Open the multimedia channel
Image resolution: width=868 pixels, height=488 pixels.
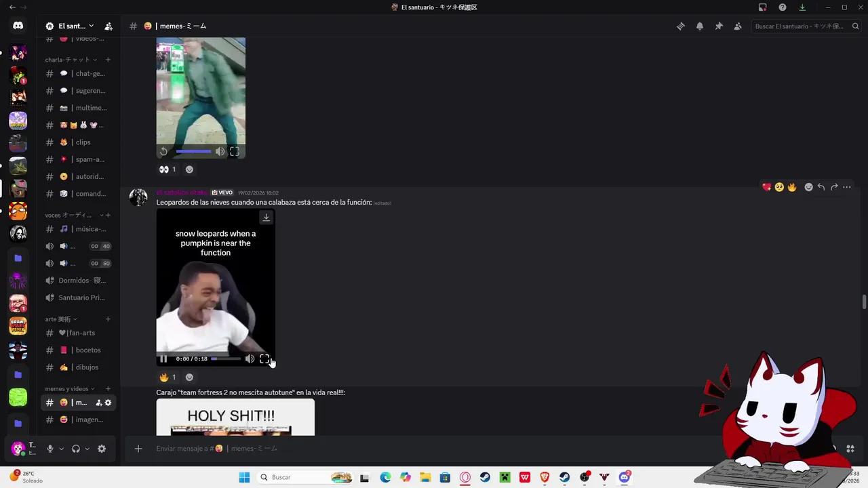tap(77, 108)
